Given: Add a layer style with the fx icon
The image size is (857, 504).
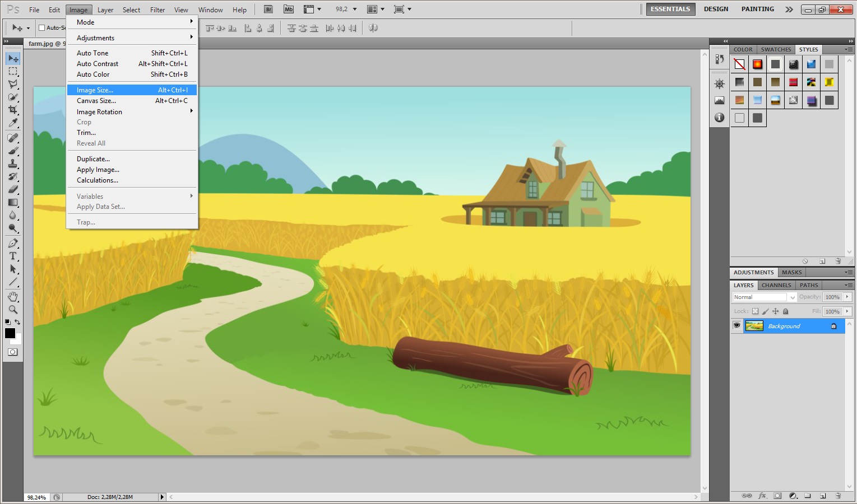Looking at the screenshot, I should tap(762, 496).
